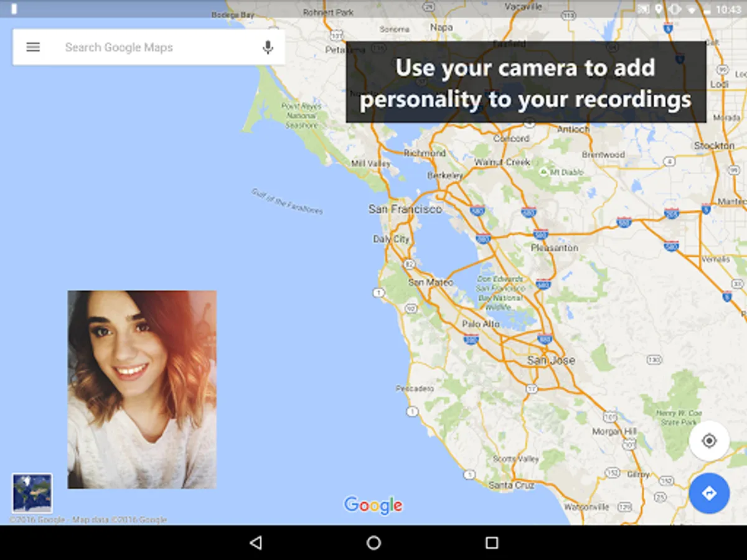Click the Search Google Maps field
This screenshot has height=560, width=747.
point(149,47)
